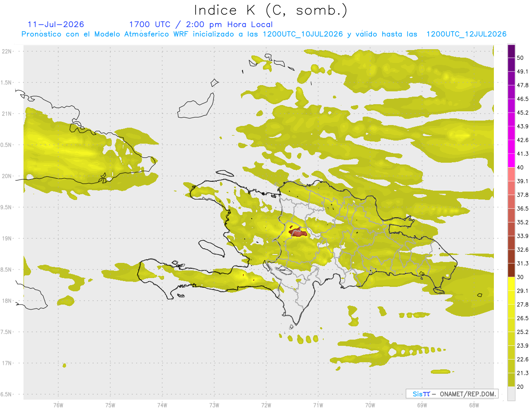Click the legend value "20"
This screenshot has height=411, width=532.
(520, 387)
